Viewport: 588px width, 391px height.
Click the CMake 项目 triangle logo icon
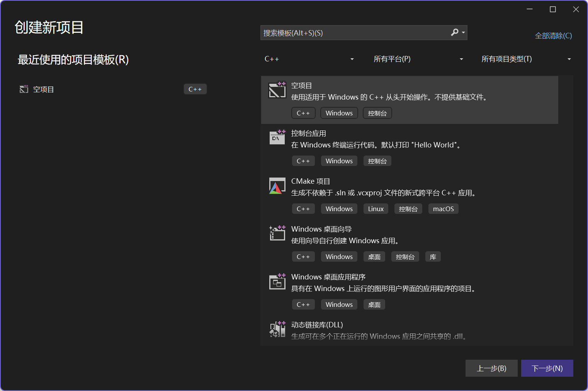[x=277, y=186]
